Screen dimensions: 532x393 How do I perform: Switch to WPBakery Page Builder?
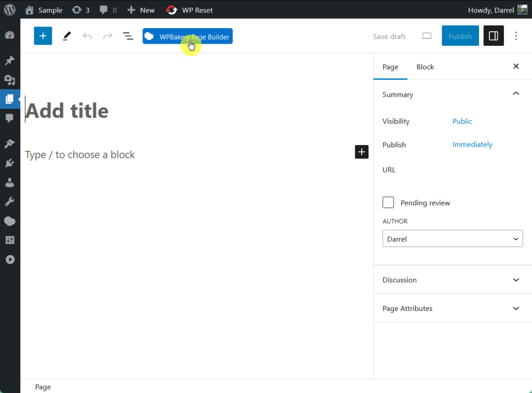(x=188, y=36)
